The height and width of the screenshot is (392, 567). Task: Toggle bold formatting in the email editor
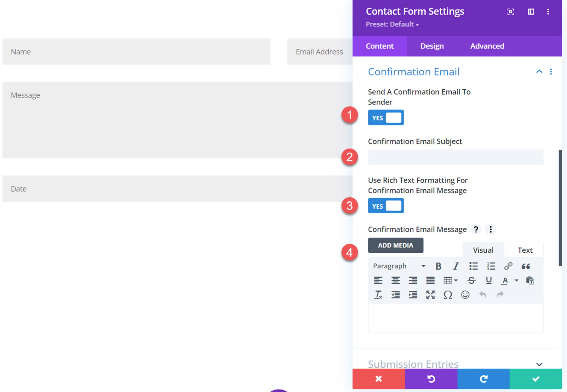click(438, 266)
